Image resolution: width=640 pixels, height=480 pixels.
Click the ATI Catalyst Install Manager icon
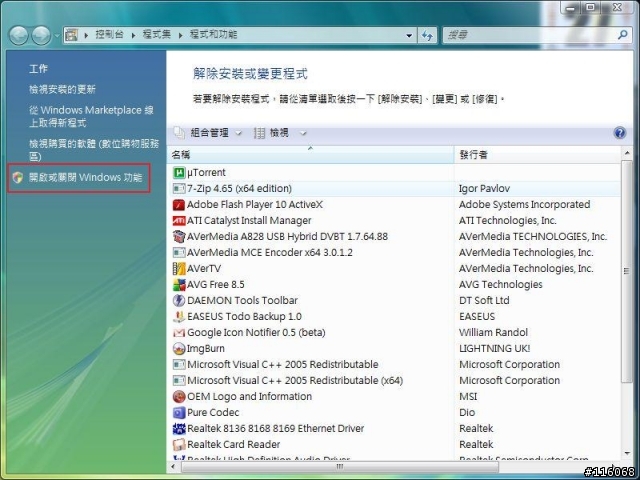coord(179,221)
